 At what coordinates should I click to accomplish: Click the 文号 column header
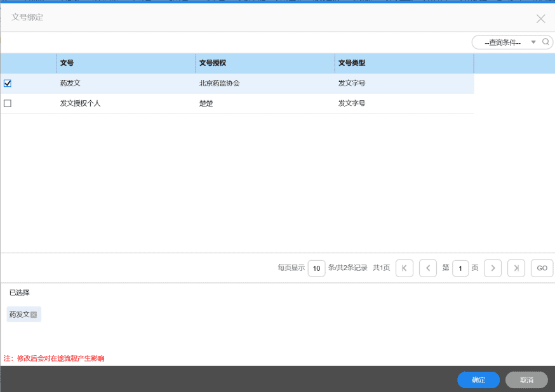pos(126,63)
